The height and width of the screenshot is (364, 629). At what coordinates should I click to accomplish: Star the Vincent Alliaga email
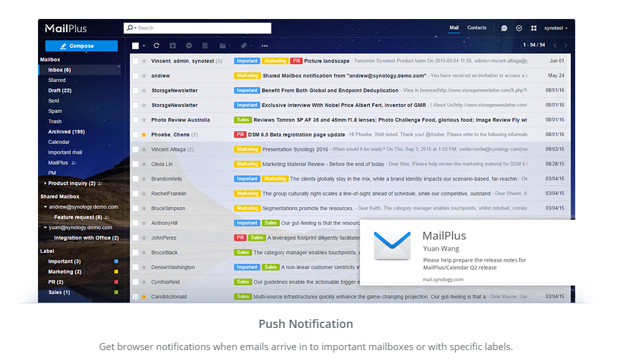click(x=144, y=149)
